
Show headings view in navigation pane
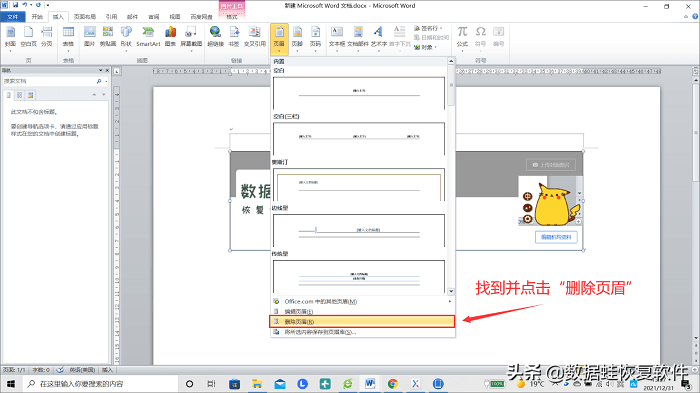click(x=9, y=95)
